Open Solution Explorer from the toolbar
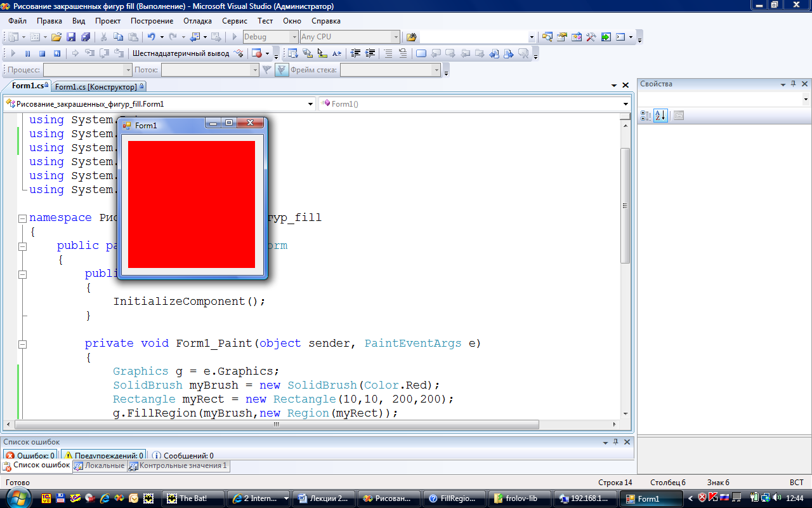 pyautogui.click(x=547, y=37)
